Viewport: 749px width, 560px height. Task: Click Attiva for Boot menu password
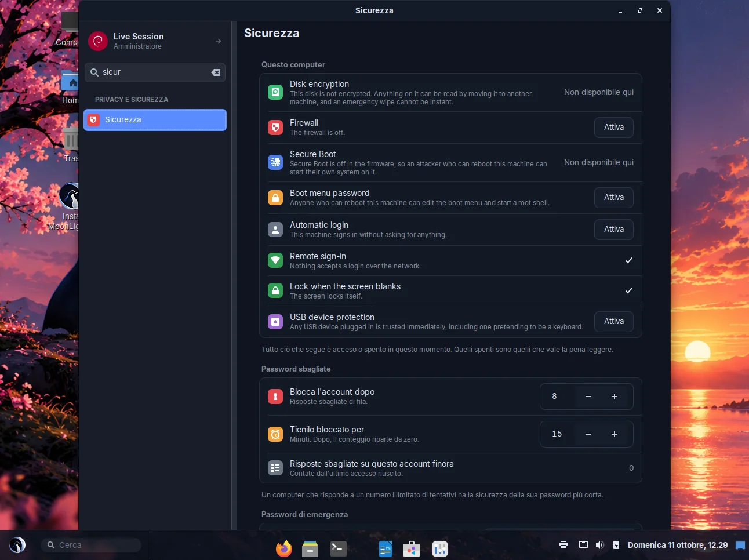pyautogui.click(x=614, y=198)
